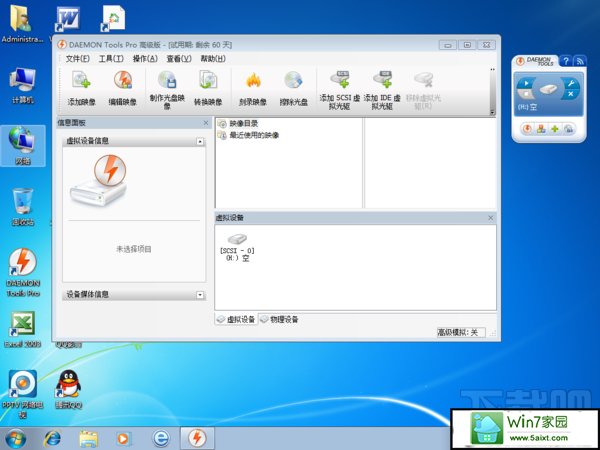This screenshot has height=450, width=600.
Task: Click the gadget's DAEMON Tools lightning icon
Action: [527, 129]
